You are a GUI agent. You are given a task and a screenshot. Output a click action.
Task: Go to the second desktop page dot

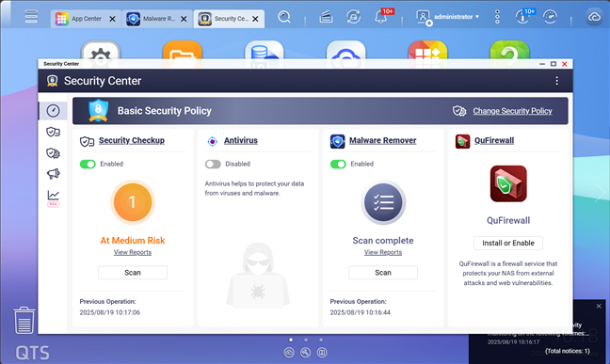306,340
